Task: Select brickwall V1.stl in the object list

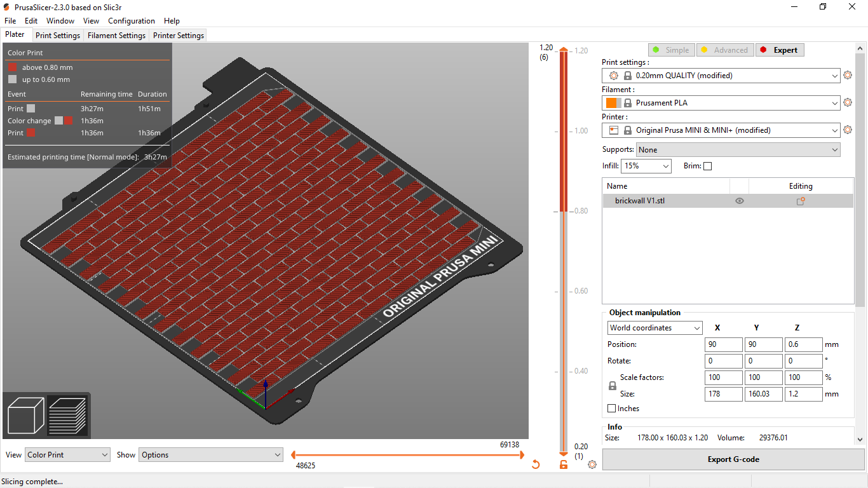Action: [x=728, y=201]
